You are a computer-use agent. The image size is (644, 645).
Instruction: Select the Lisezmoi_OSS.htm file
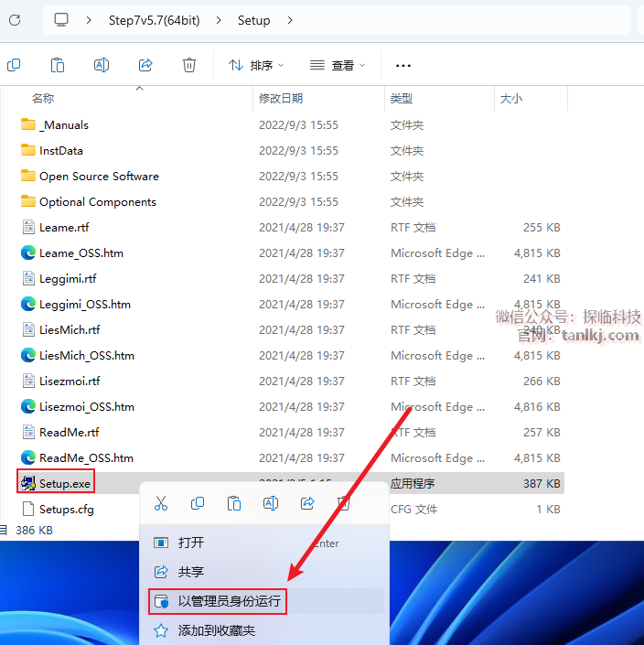click(78, 406)
